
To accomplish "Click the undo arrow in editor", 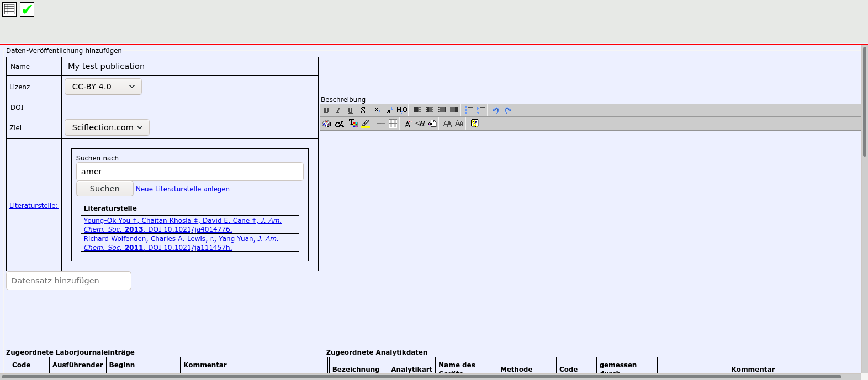I will (x=495, y=110).
